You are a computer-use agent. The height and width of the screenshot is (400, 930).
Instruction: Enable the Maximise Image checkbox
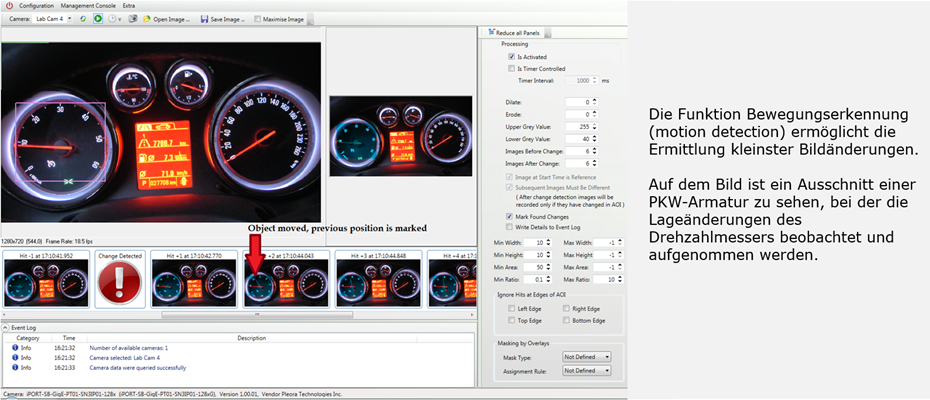click(x=258, y=19)
